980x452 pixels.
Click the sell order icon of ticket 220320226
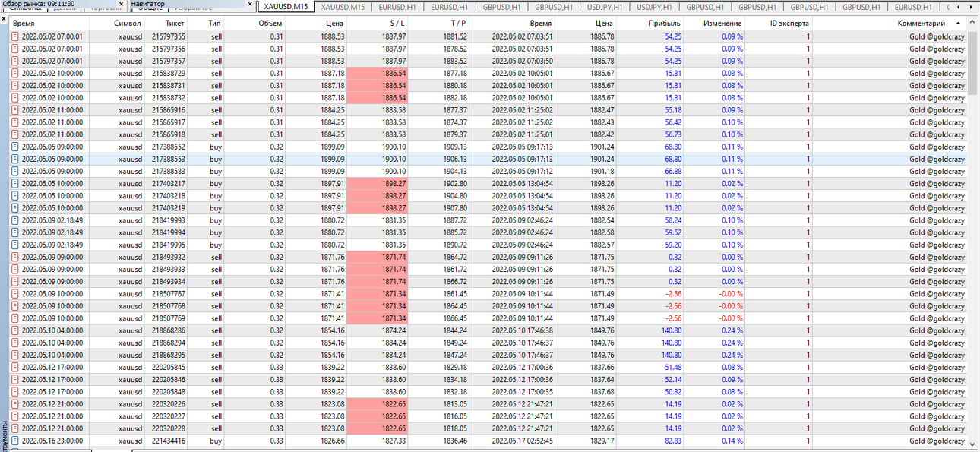pyautogui.click(x=15, y=404)
